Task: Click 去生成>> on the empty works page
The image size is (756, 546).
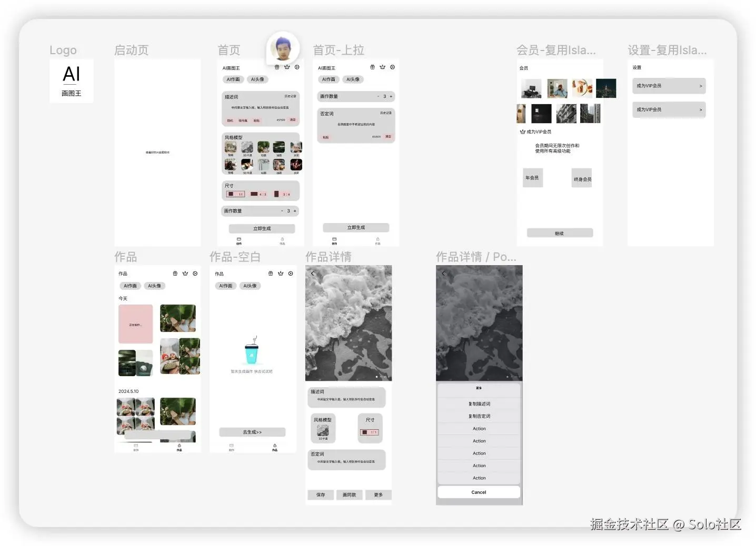Action: 252,432
